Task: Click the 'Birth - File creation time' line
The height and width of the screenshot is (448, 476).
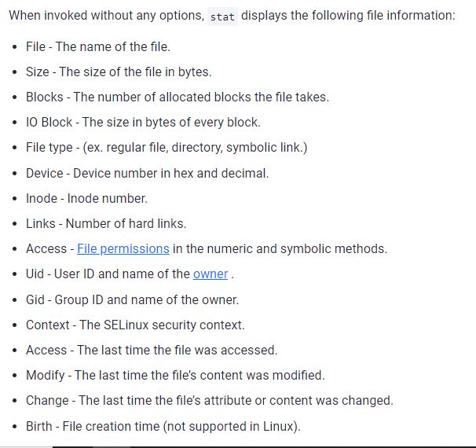Action: click(x=163, y=426)
